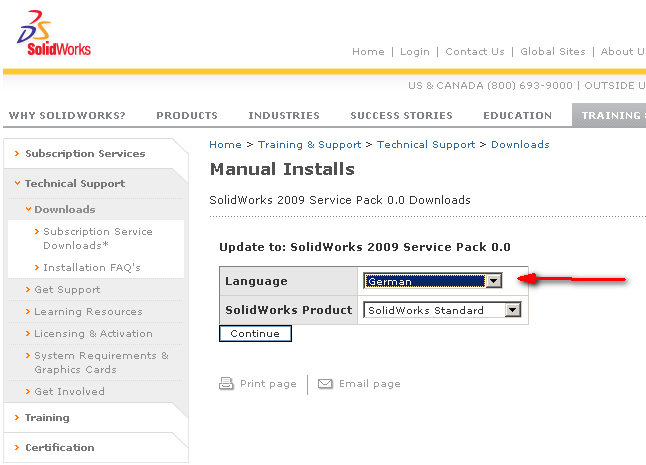The image size is (646, 465).
Task: Open the TRAINING navigation tab
Action: pyautogui.click(x=609, y=115)
